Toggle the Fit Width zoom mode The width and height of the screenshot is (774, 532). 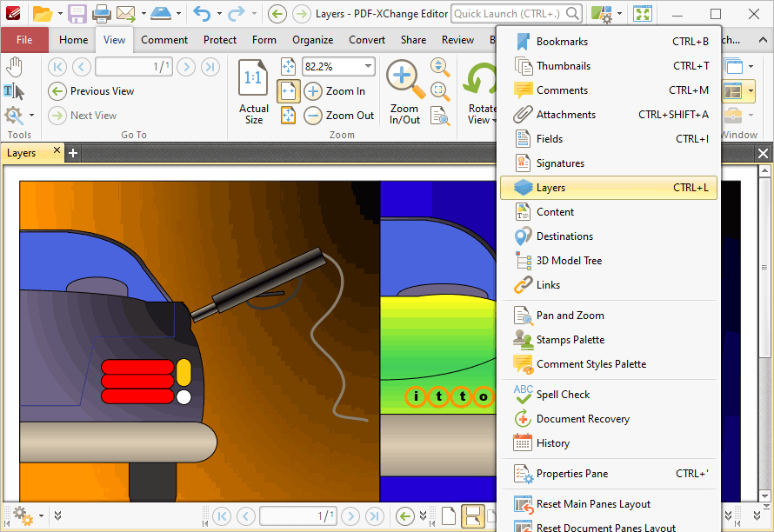(289, 90)
